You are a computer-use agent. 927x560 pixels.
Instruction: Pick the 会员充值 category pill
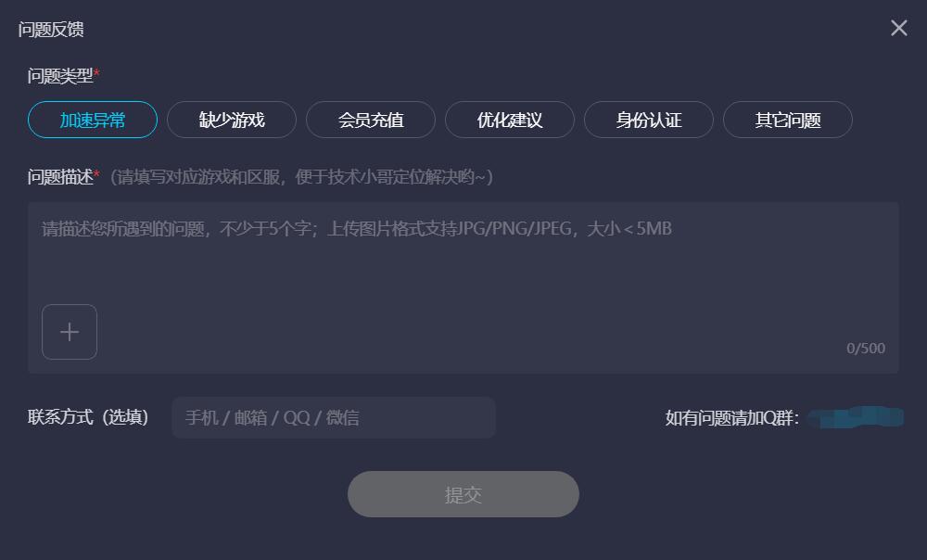(371, 120)
